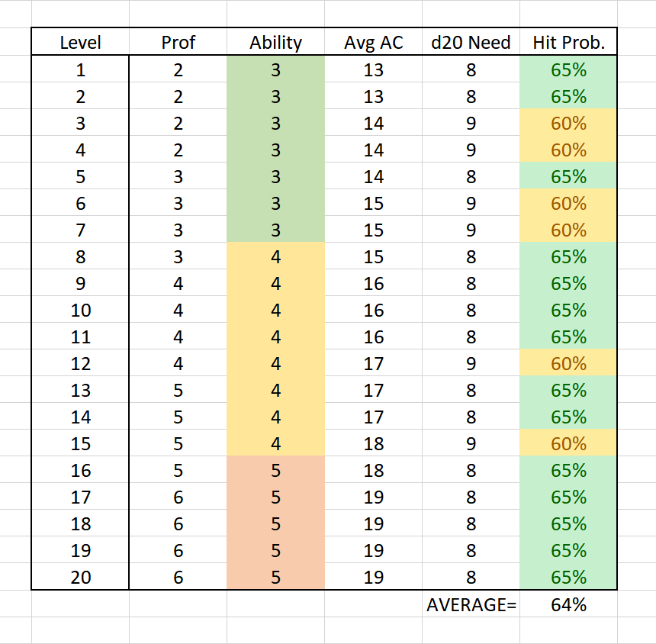Click the AVERAGE= label cell

[471, 604]
